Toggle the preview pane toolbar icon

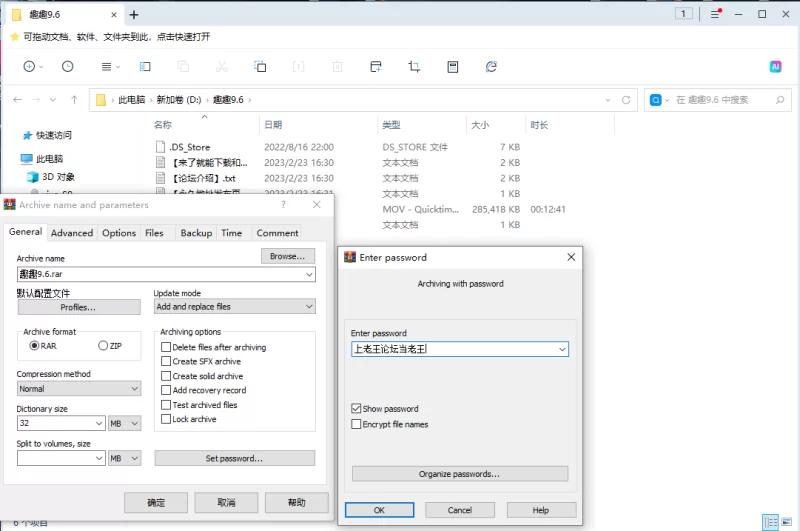(145, 66)
